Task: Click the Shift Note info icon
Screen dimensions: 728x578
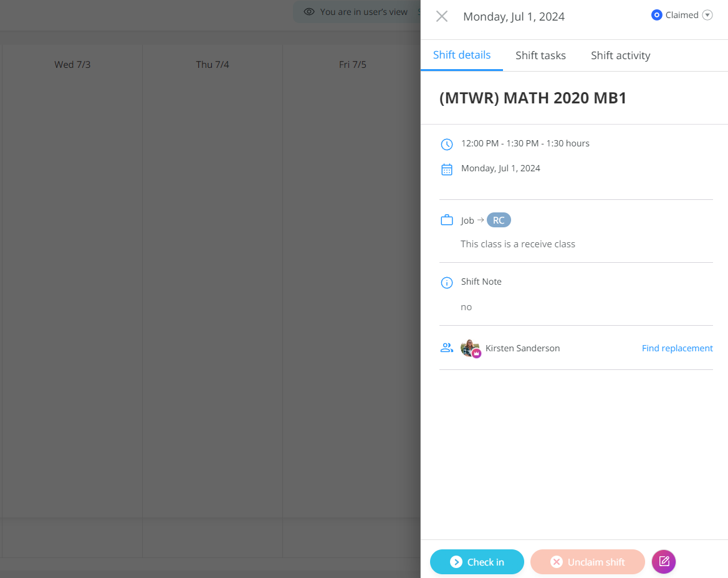Action: (x=446, y=282)
